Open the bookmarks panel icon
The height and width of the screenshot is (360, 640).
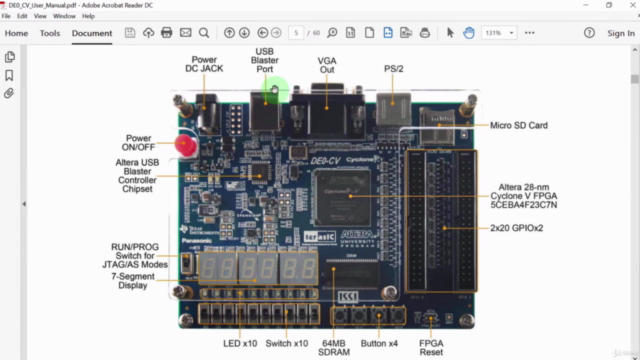9,75
